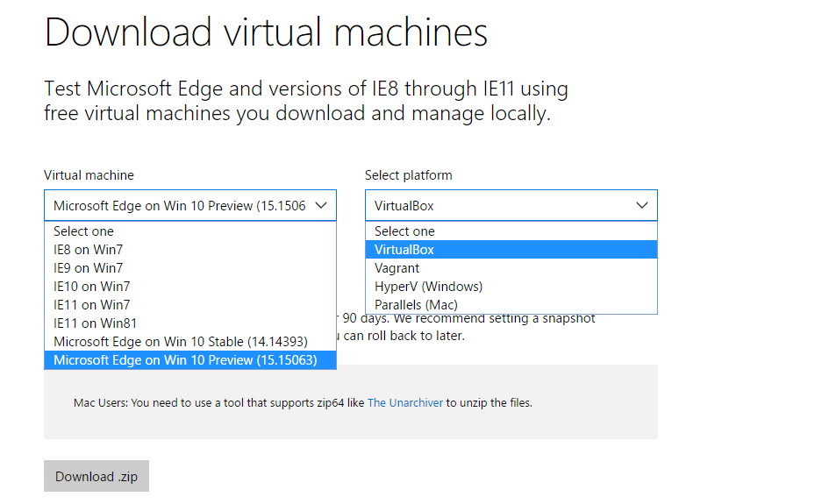Click the 'Select platform' field label
Screen dimensions: 836x504
pyautogui.click(x=409, y=175)
